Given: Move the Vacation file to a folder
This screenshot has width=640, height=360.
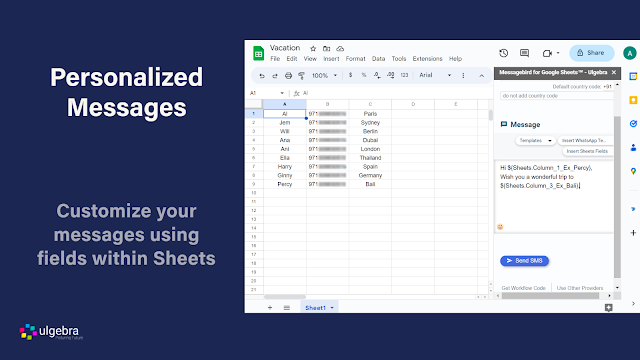Looking at the screenshot, I should [x=327, y=49].
